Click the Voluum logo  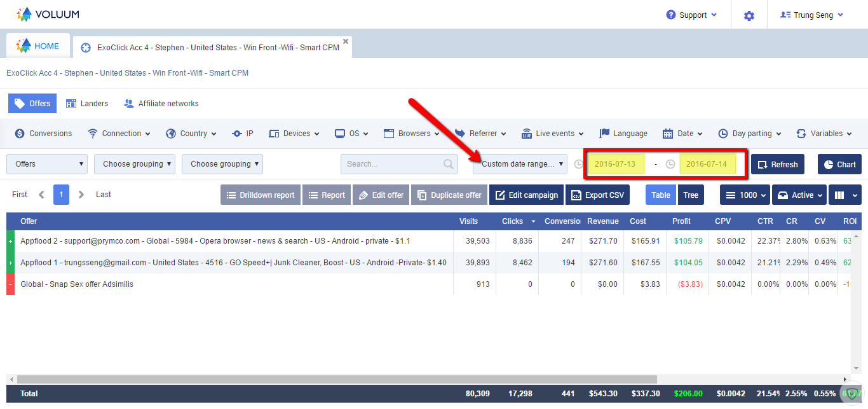pos(48,14)
